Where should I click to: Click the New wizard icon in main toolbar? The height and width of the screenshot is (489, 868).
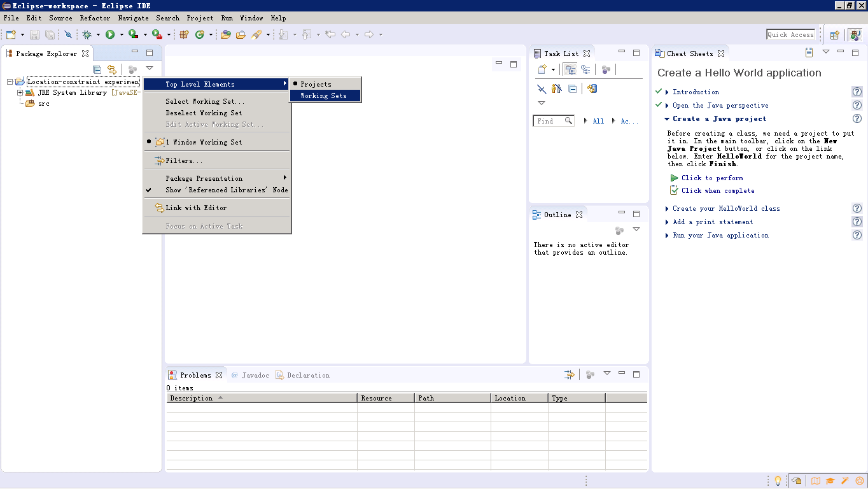tap(11, 34)
